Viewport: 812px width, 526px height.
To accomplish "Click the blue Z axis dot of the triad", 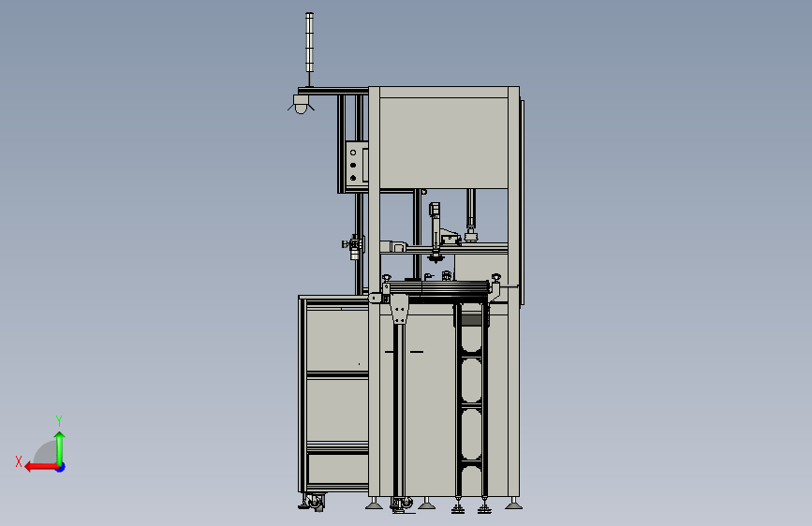I will (61, 467).
